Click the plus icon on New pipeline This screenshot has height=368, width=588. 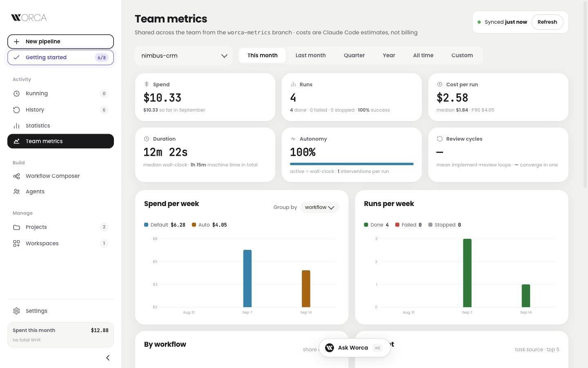(x=16, y=42)
